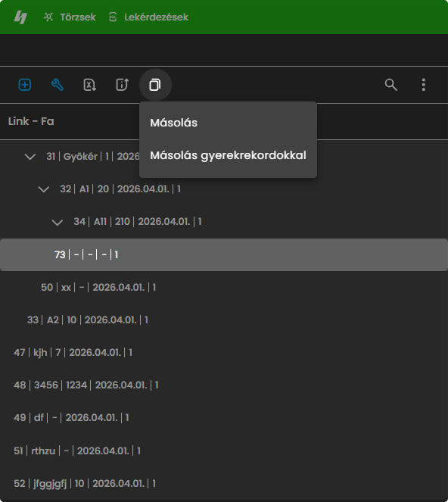Image resolution: width=448 pixels, height=502 pixels.
Task: Open the wrench edit tool
Action: pyautogui.click(x=58, y=85)
